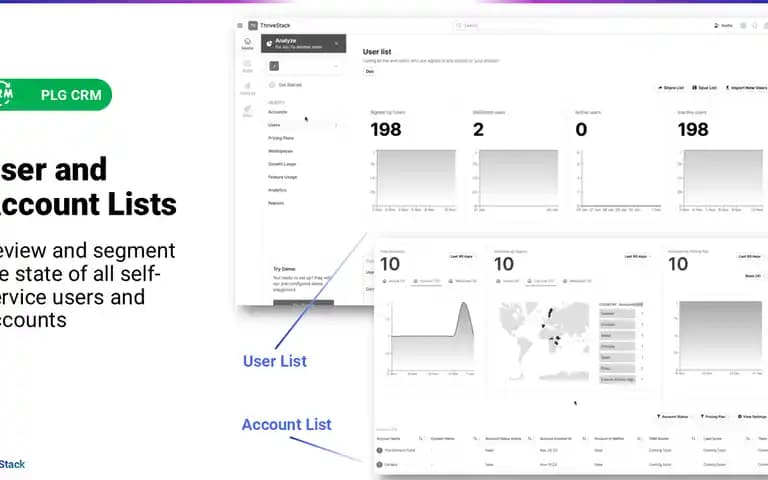Click the Save List button
Image resolution: width=768 pixels, height=480 pixels.
coord(705,88)
